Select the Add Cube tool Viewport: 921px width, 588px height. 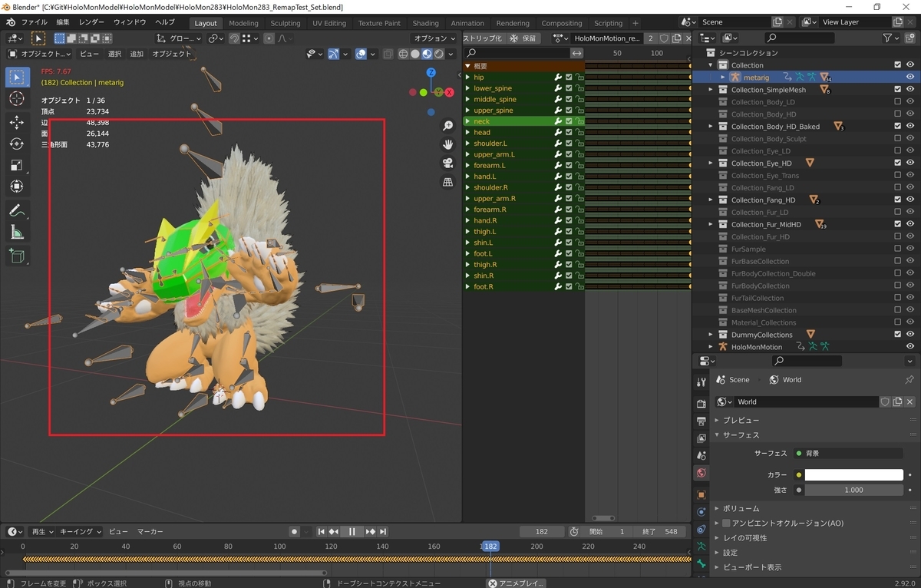pyautogui.click(x=17, y=256)
